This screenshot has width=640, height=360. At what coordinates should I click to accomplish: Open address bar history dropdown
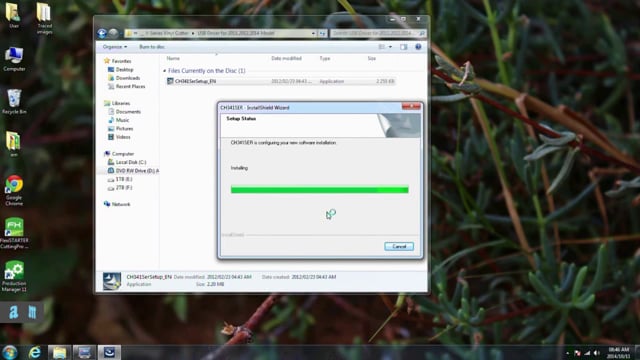(313, 33)
